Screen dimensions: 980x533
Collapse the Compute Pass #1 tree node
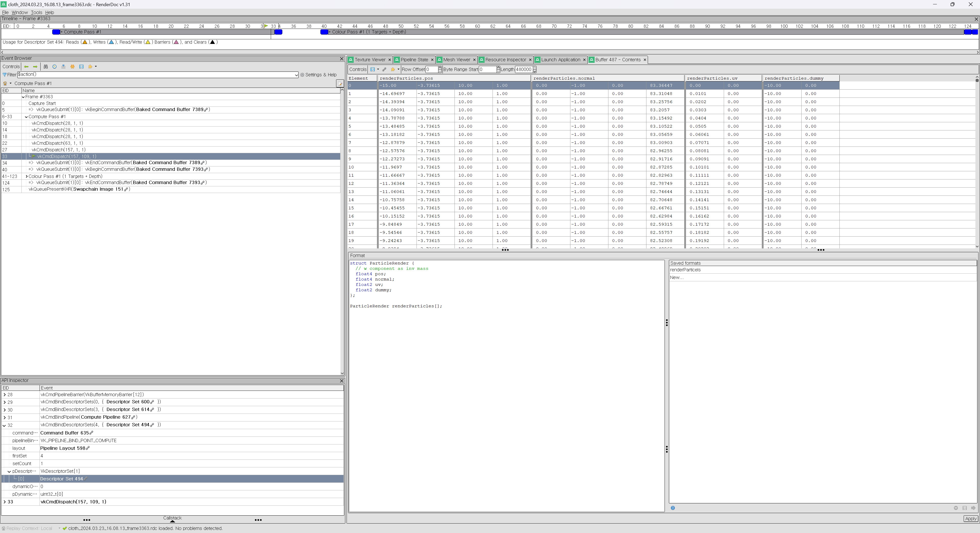tap(26, 117)
